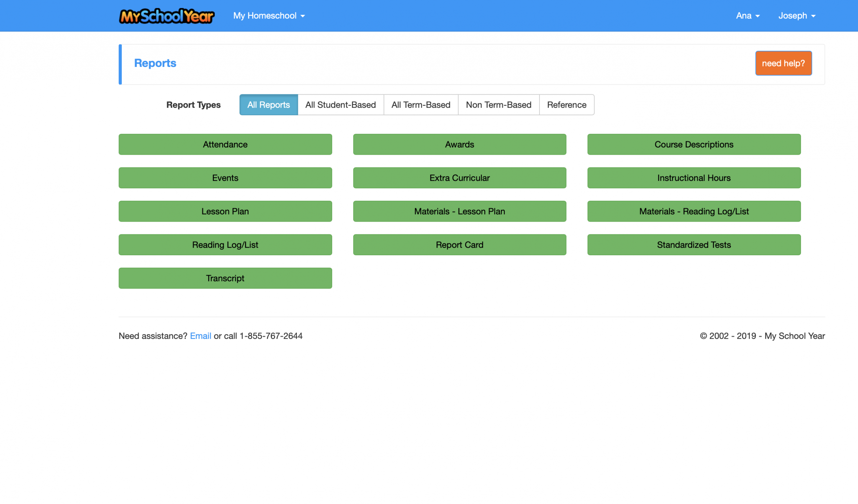Click the orange need help? button
This screenshot has height=504, width=858.
784,63
